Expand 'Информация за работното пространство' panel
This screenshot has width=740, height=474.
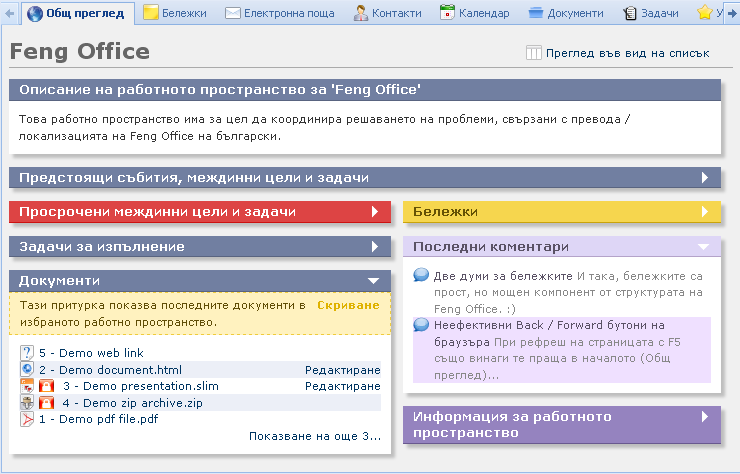click(x=705, y=416)
